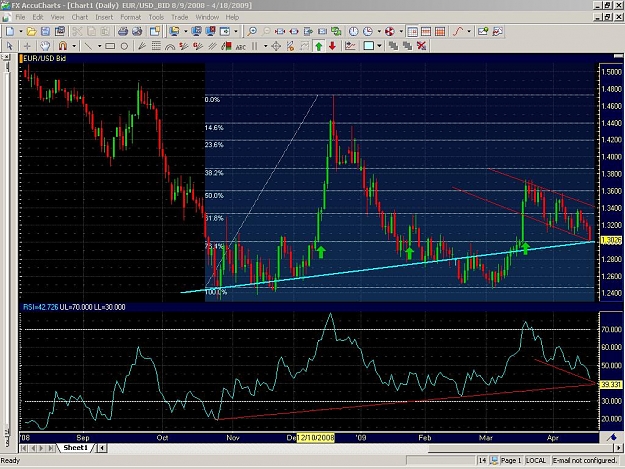This screenshot has height=469, width=625.
Task: Click the EUR/USD Bid chart title
Action: [44, 59]
